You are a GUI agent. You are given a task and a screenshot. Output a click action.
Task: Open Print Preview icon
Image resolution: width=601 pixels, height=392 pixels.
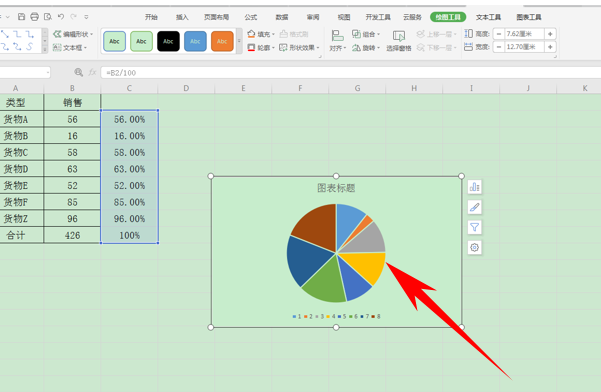48,17
